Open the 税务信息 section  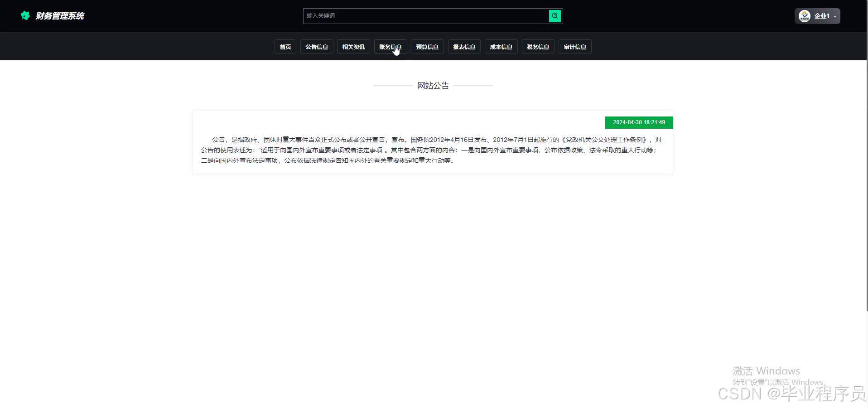coord(538,46)
